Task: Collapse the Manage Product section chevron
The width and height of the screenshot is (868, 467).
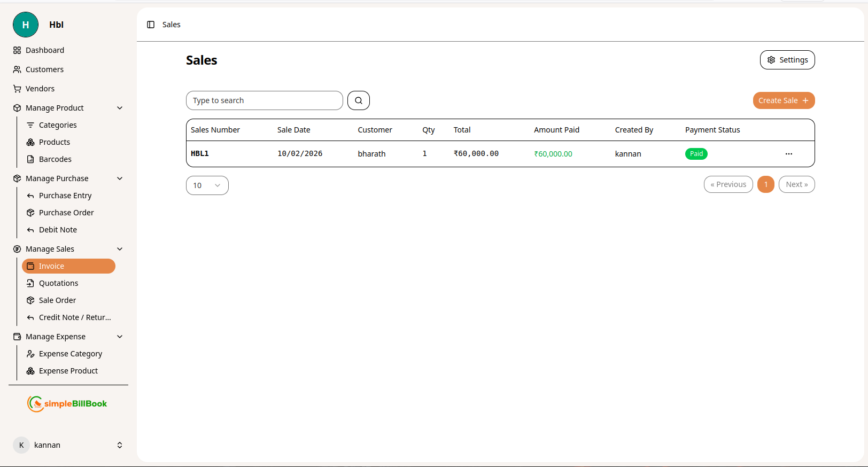Action: point(120,108)
